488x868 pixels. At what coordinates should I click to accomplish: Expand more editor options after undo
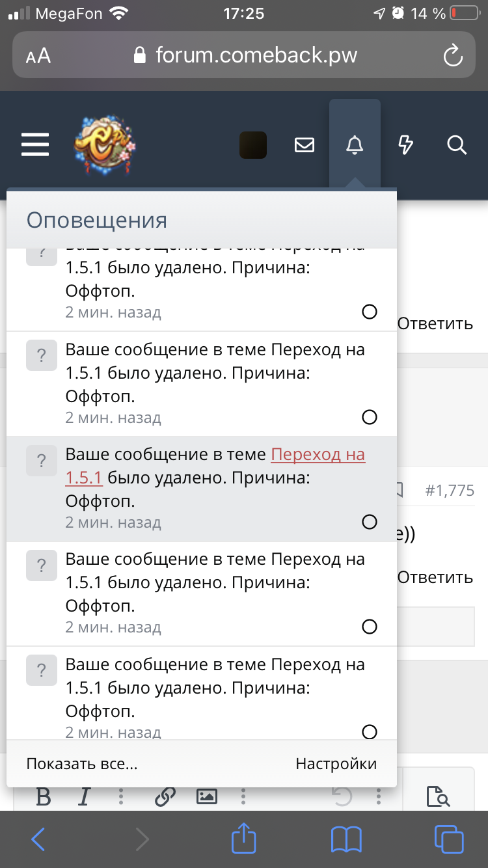[379, 796]
